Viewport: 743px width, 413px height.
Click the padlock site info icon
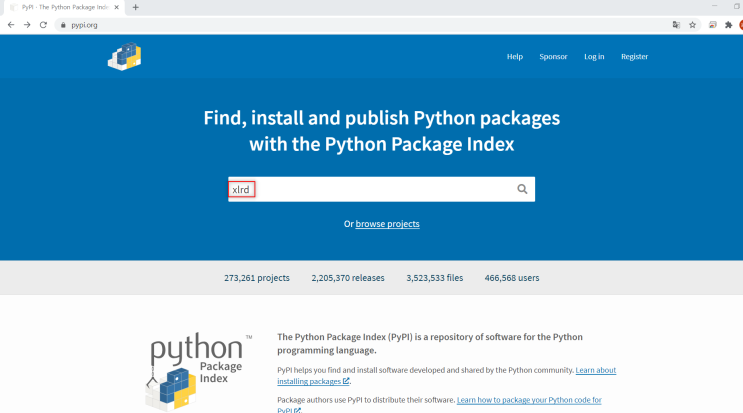pyautogui.click(x=63, y=25)
